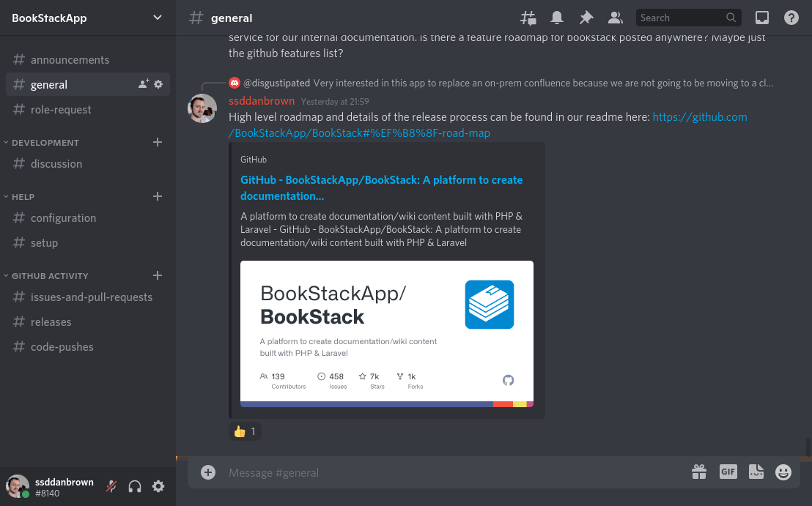The image size is (812, 506).
Task: Click the general channel title in header
Action: (x=232, y=18)
